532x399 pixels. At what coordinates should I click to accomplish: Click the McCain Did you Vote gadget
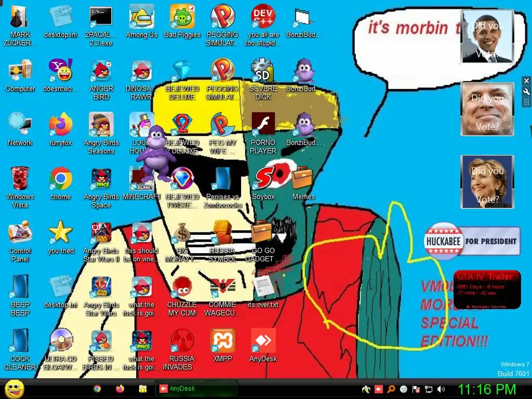tap(487, 109)
